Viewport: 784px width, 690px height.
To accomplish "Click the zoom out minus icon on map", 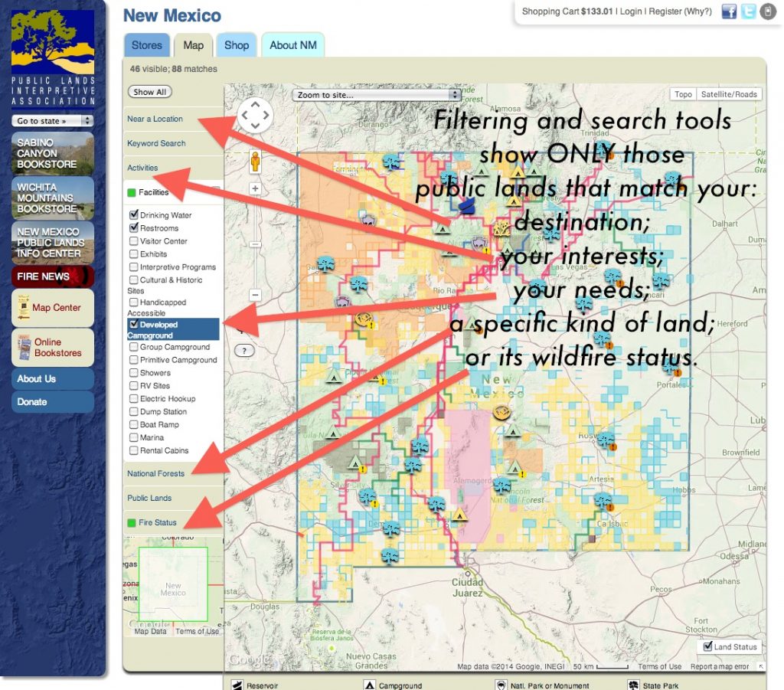I will [x=253, y=293].
